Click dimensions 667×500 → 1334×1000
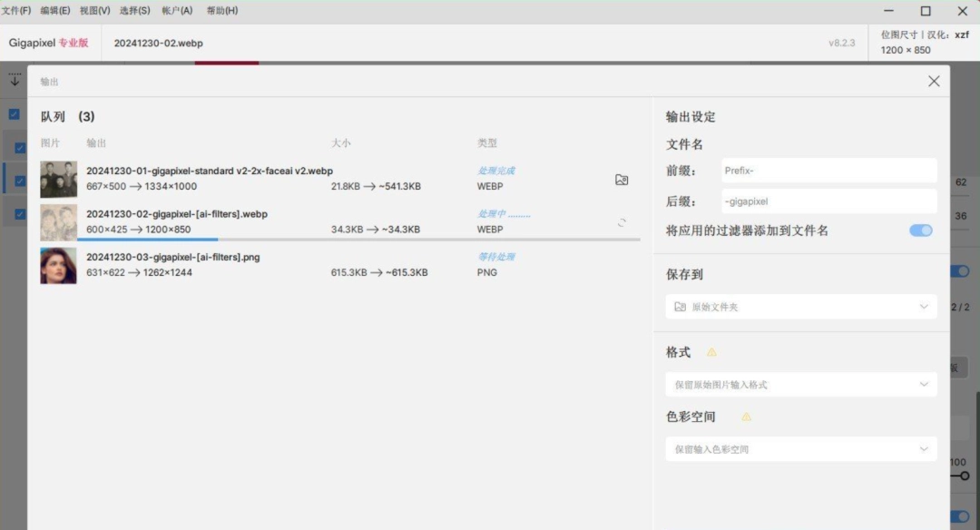Viewport: 980px width, 530px height. [x=142, y=186]
